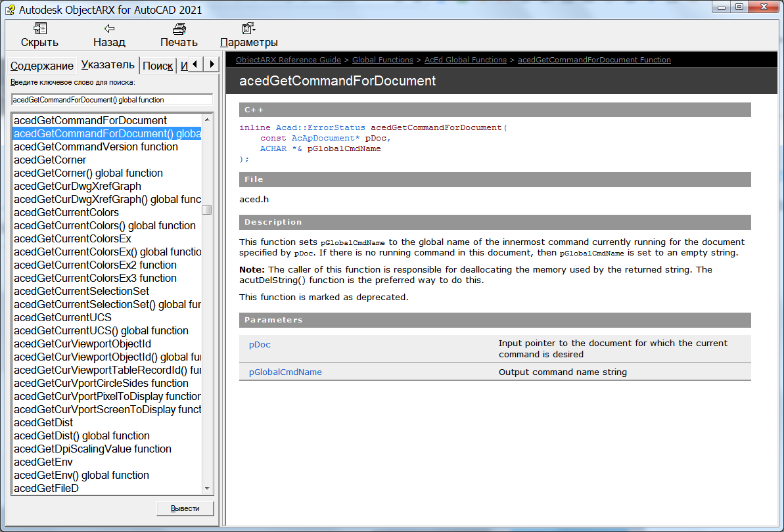This screenshot has height=532, width=784.
Task: Select acedGetCorner() global function entry
Action: pyautogui.click(x=107, y=173)
